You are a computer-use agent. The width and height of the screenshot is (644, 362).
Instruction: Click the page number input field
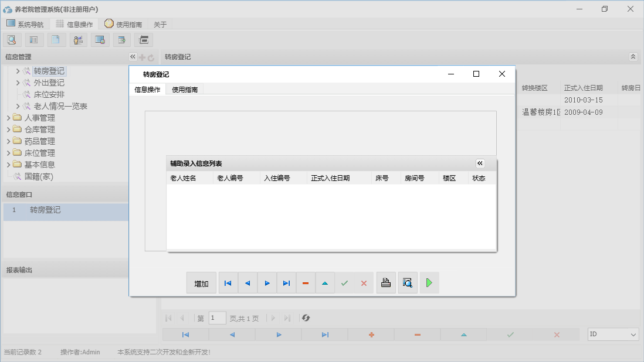click(217, 318)
